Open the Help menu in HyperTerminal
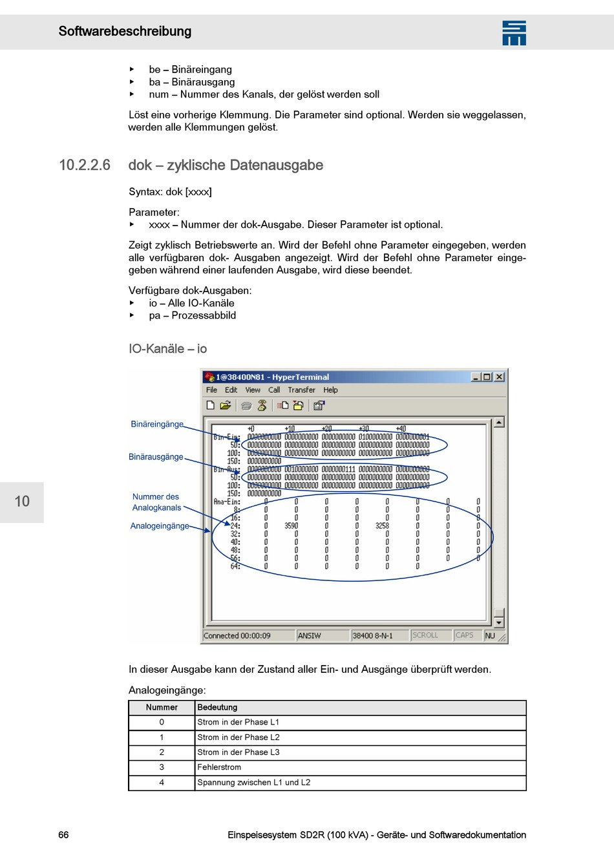614x868 pixels. (330, 390)
